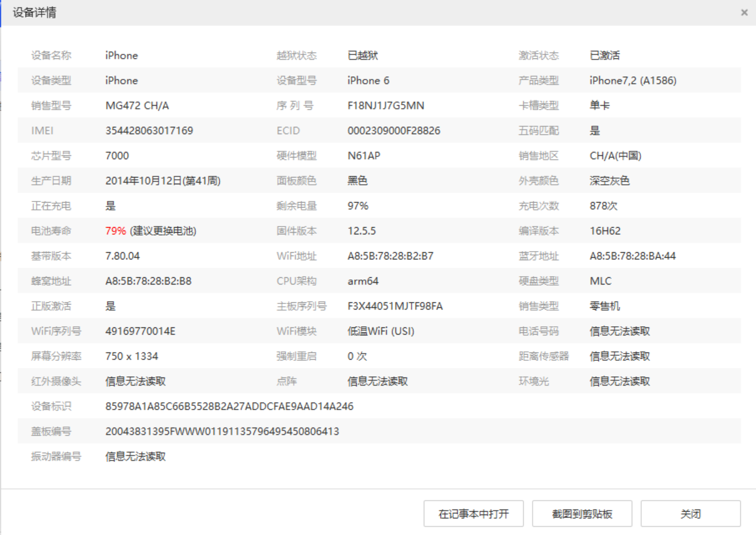Click the 设备详情 dialog title
This screenshot has height=535, width=756.
click(x=35, y=12)
